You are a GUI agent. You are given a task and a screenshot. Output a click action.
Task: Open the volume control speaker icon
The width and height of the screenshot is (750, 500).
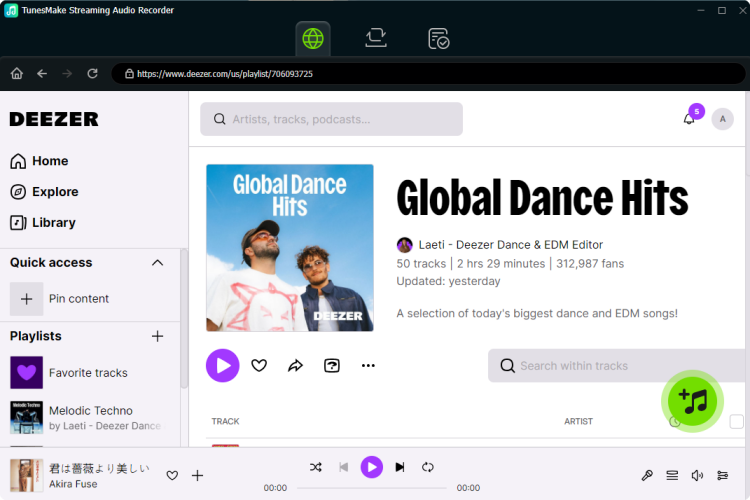click(697, 476)
